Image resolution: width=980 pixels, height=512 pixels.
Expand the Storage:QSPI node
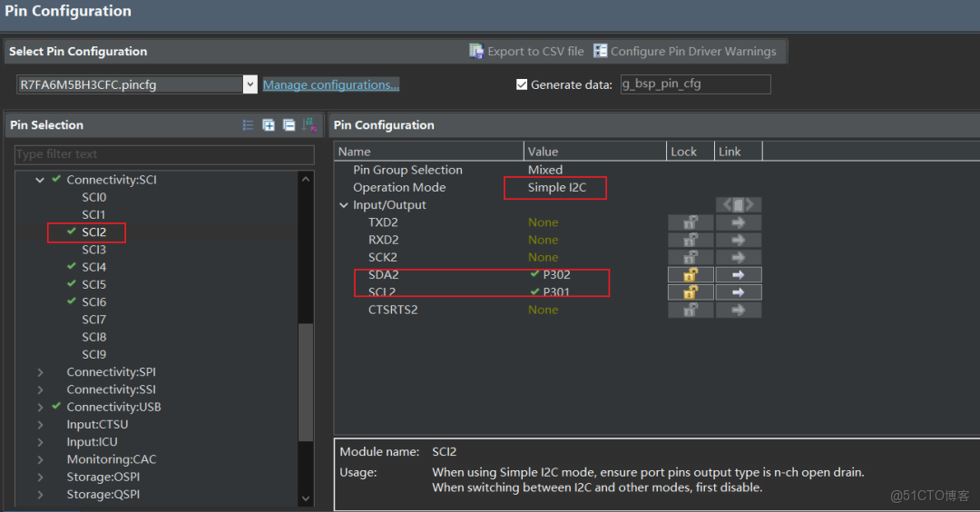point(40,495)
